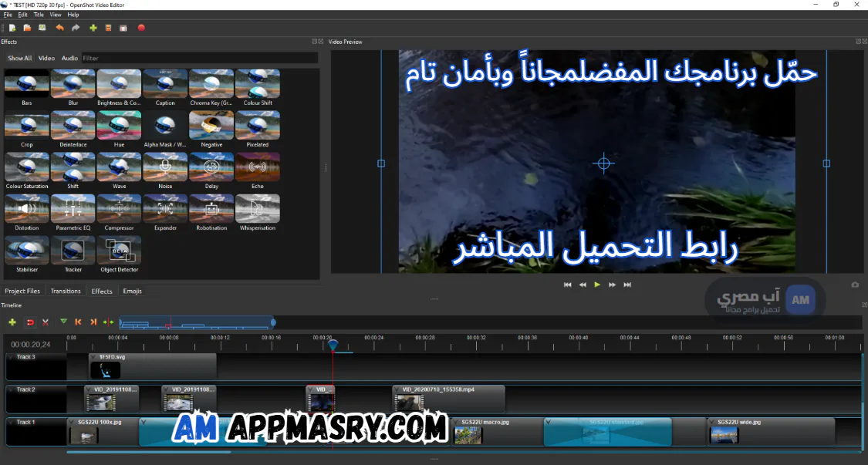Filter effects list to Audio only
The image size is (868, 465).
pyautogui.click(x=69, y=58)
